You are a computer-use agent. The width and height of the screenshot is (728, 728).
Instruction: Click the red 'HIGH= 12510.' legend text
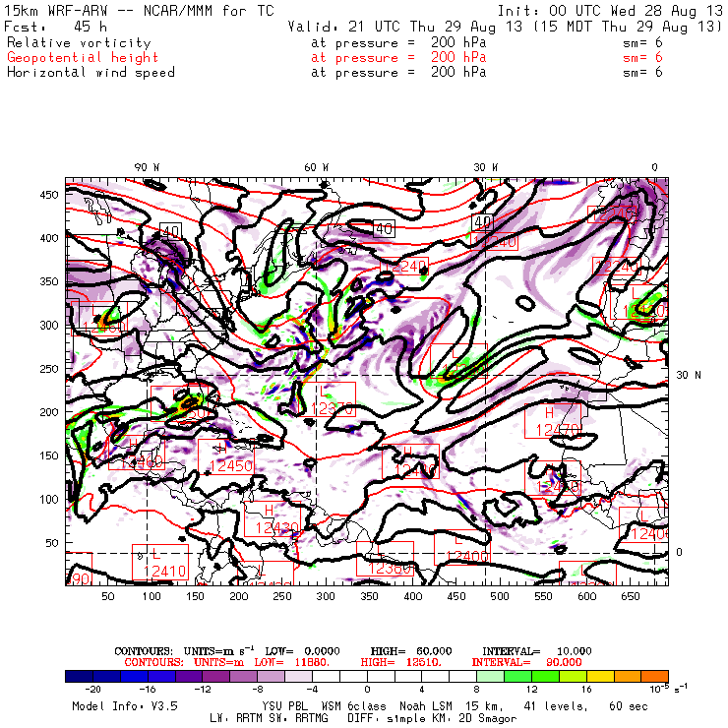click(x=400, y=662)
